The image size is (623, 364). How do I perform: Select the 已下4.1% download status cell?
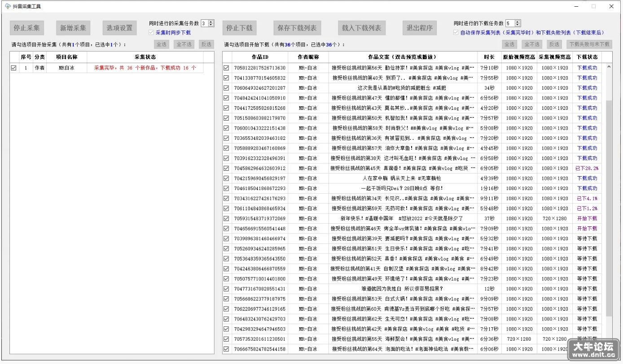(587, 199)
